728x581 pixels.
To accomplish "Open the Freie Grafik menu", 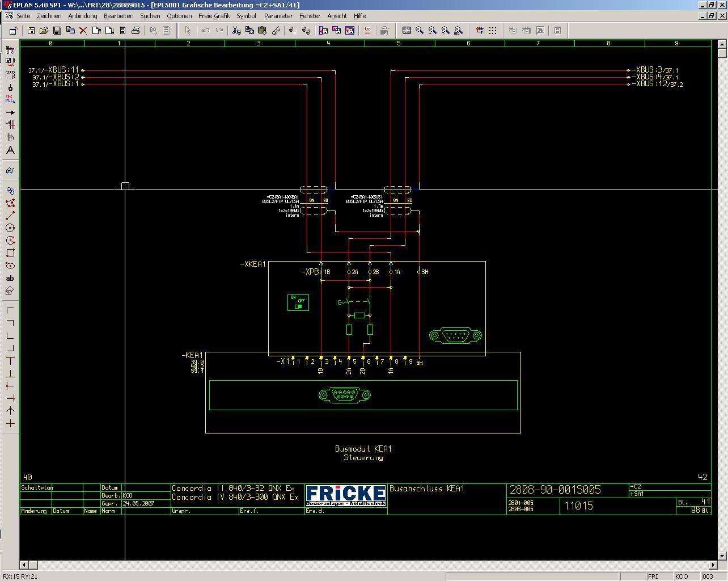I will [x=214, y=16].
